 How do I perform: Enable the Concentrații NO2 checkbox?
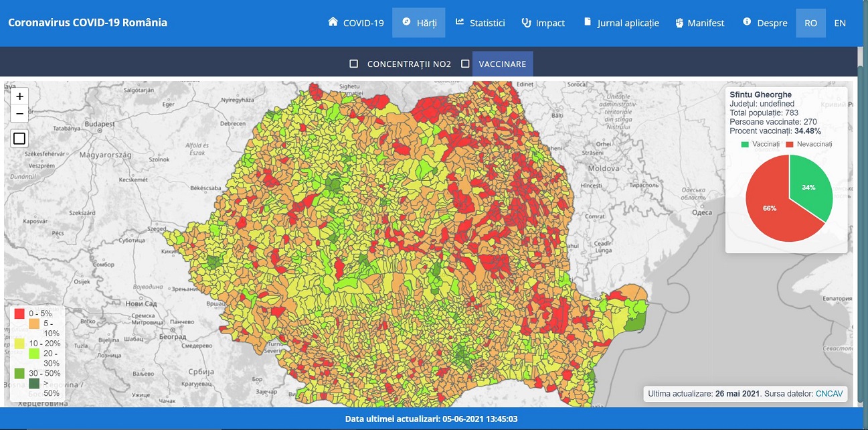tap(354, 64)
